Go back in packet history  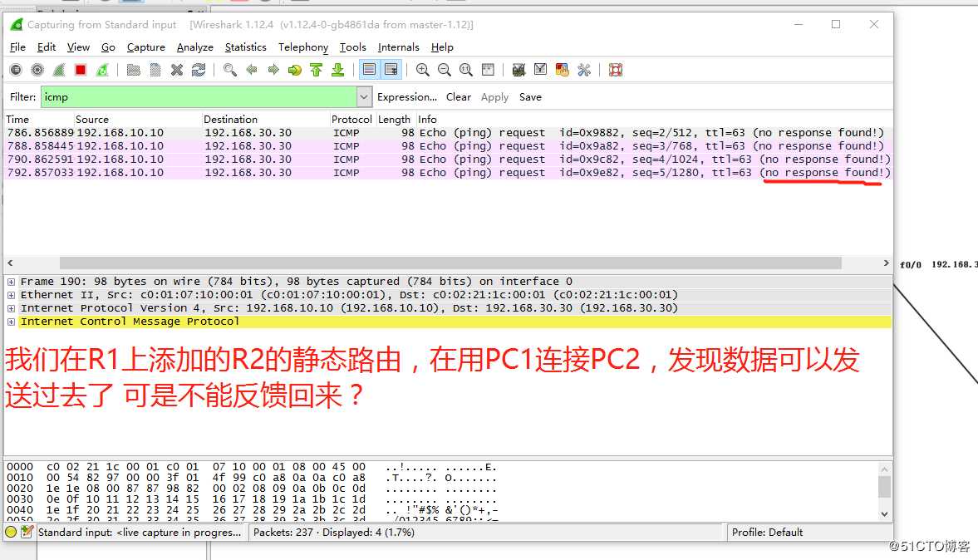(252, 70)
